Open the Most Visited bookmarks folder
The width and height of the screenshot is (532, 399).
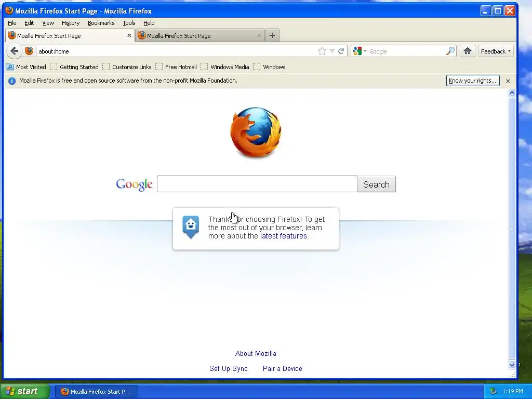coord(26,67)
